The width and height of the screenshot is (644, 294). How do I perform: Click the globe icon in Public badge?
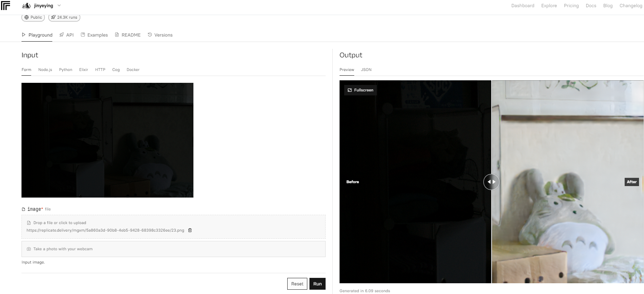point(27,17)
